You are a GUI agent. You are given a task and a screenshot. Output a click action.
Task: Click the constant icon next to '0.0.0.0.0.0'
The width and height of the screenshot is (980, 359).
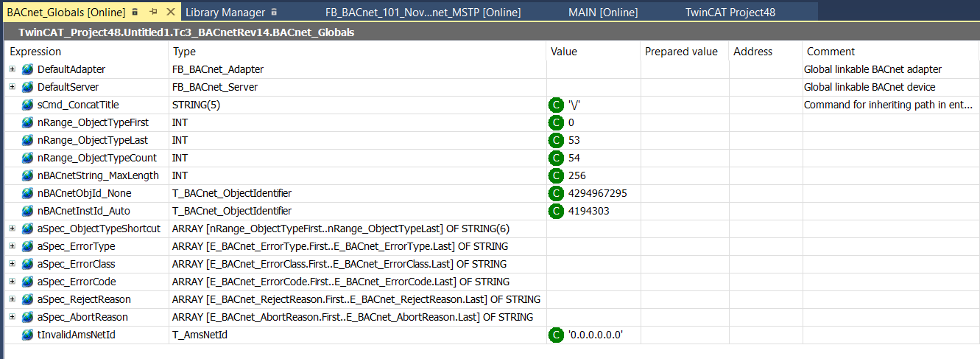[x=557, y=335]
